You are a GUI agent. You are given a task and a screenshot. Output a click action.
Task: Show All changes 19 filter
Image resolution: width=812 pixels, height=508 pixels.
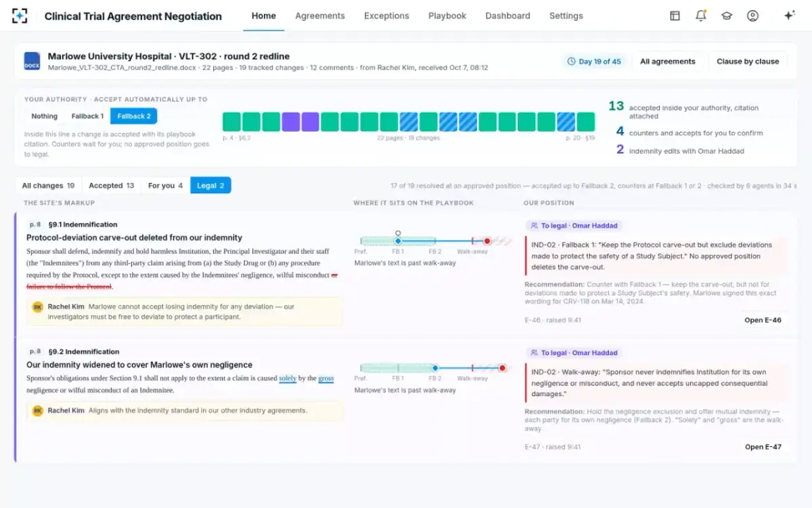(x=48, y=186)
